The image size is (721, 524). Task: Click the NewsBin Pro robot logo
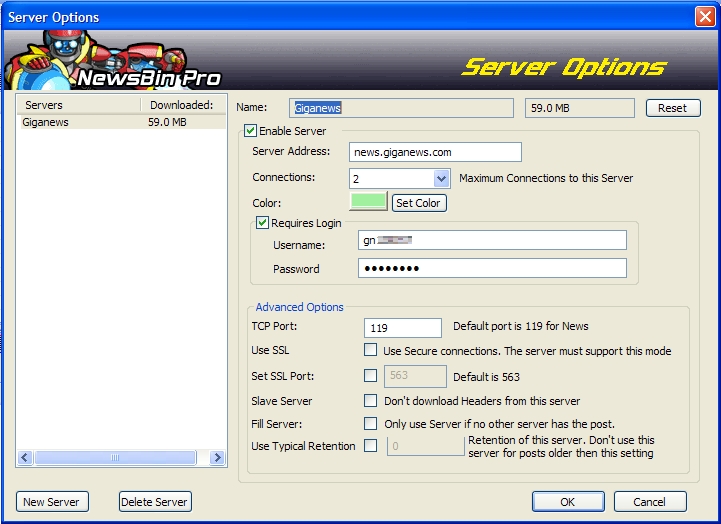pos(113,60)
